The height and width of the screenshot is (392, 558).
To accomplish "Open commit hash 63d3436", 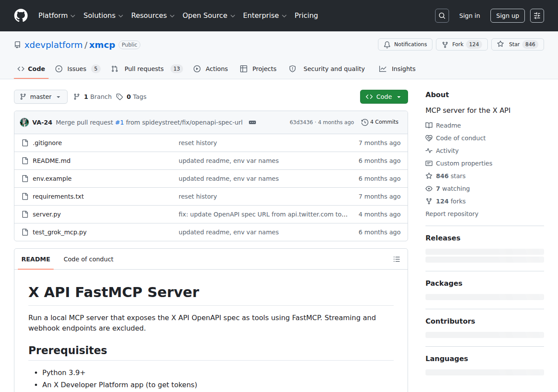I will point(301,122).
